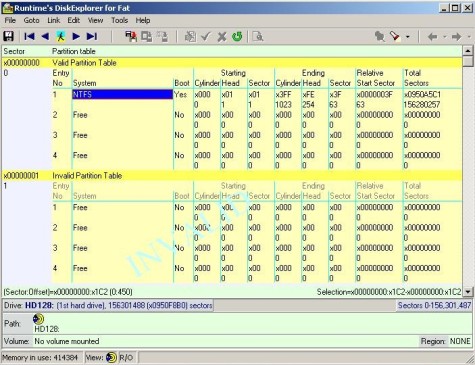Click the HD128 drive icon in Path

pos(38,319)
